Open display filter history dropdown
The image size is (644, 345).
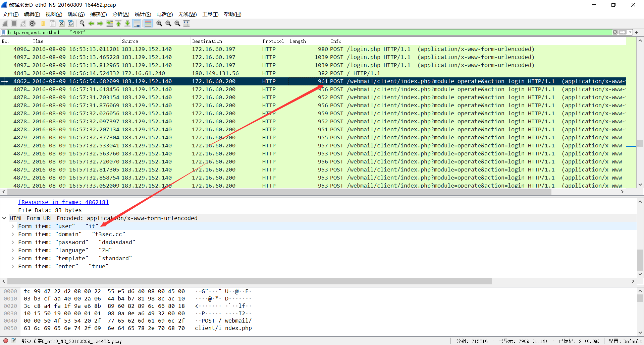[x=630, y=32]
